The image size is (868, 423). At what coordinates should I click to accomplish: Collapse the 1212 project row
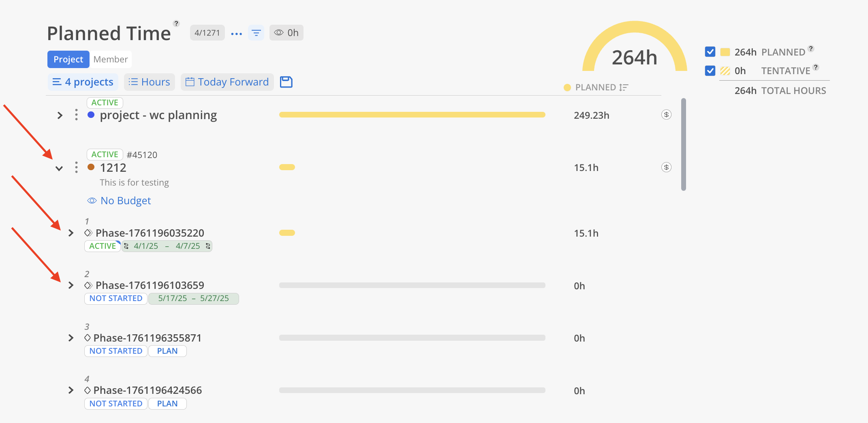tap(59, 168)
